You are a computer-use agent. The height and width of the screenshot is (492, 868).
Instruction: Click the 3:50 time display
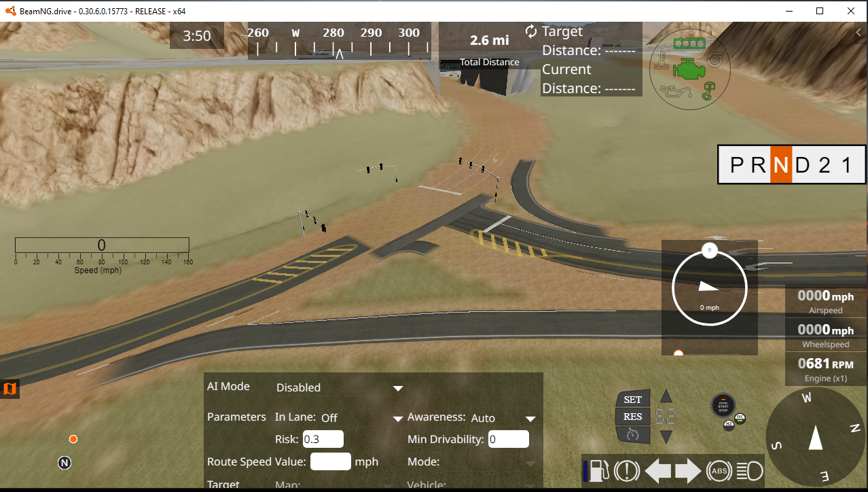[197, 36]
